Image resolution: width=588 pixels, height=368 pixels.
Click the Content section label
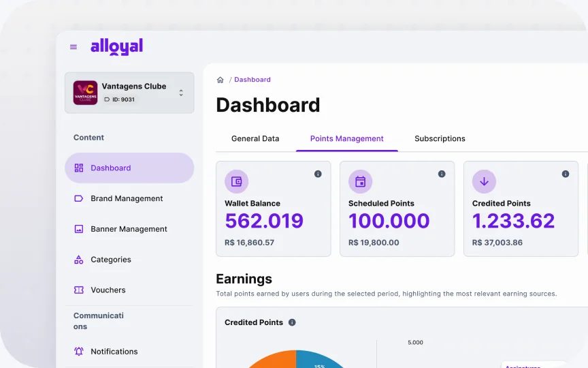[x=88, y=138]
